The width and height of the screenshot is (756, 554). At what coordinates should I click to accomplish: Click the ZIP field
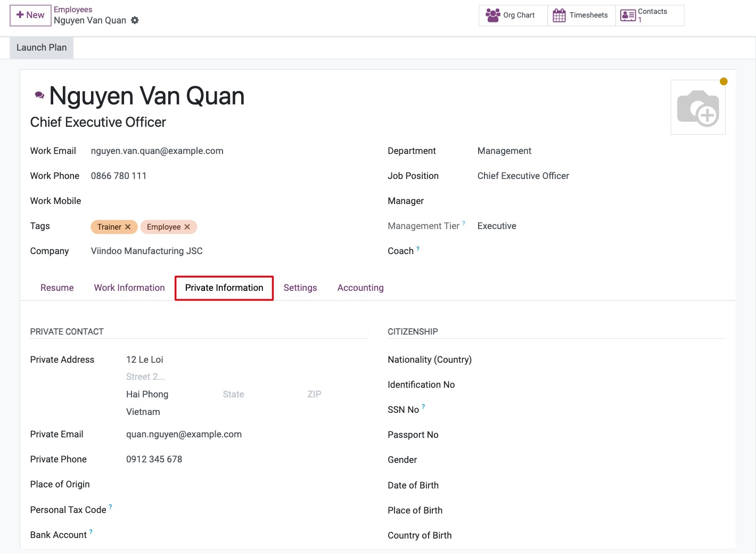(x=336, y=395)
